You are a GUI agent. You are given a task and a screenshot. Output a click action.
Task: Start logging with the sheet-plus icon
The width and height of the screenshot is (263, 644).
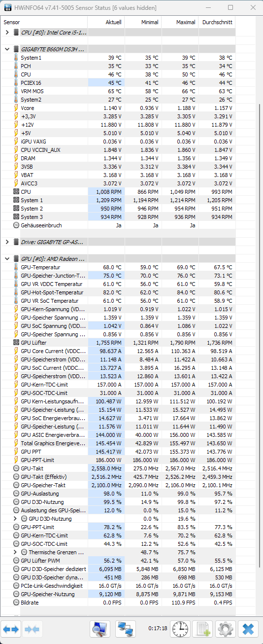point(203,629)
